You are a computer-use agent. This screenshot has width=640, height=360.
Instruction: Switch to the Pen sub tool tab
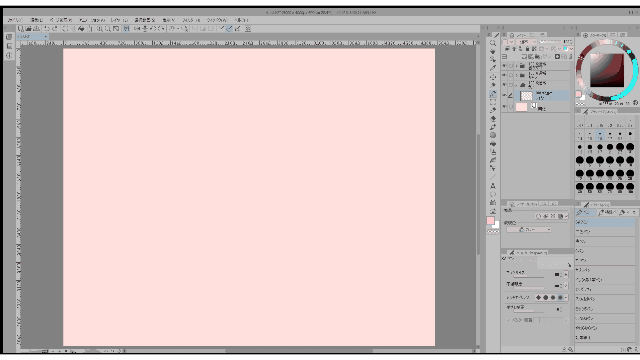click(x=586, y=212)
